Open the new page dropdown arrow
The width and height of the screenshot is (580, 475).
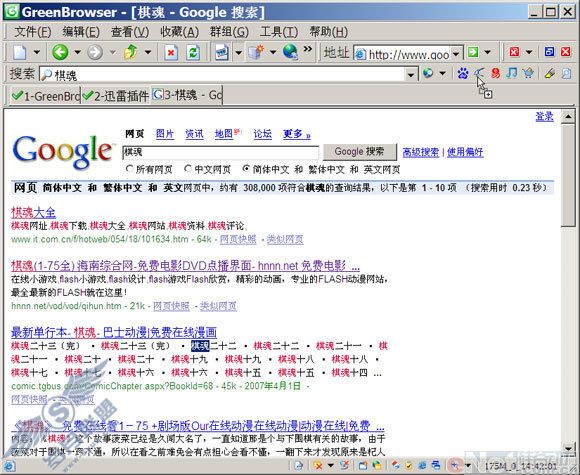[37, 52]
